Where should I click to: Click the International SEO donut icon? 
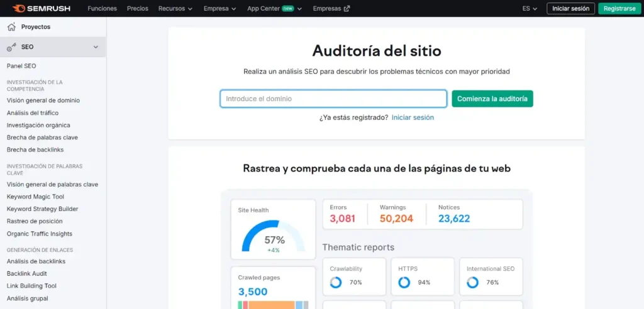(472, 283)
